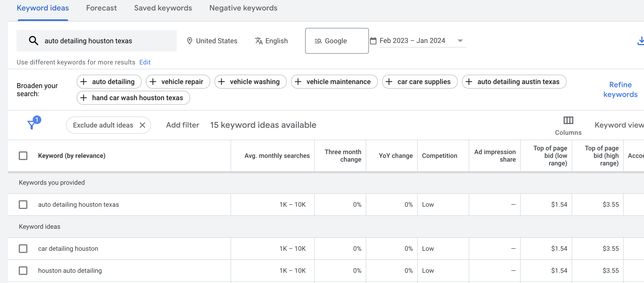Open the Negative keywords tab
The image size is (644, 283).
coord(243,8)
